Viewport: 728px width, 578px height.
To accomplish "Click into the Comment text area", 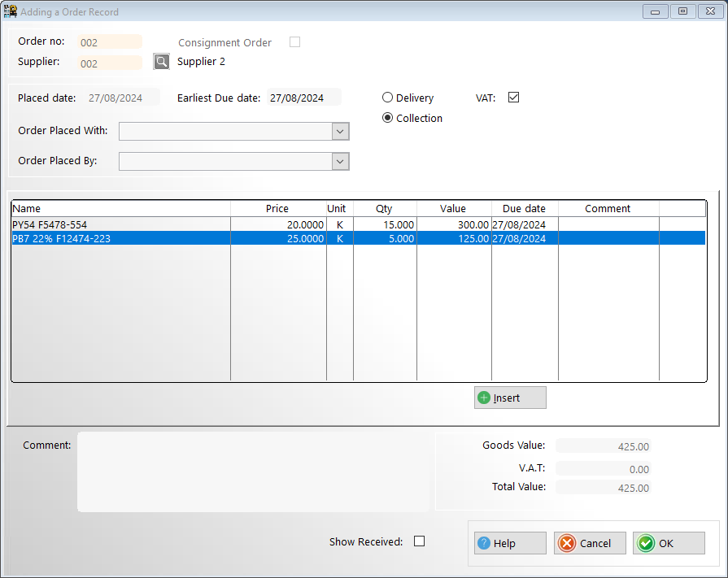I will tap(252, 472).
